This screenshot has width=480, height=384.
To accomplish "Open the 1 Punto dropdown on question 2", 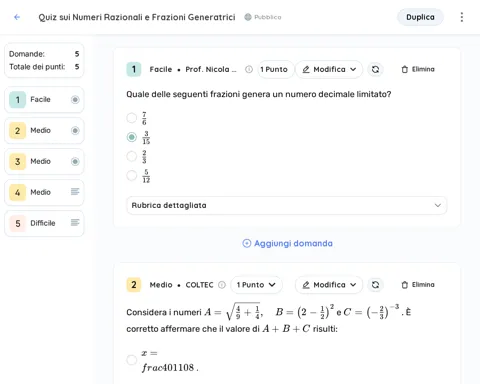I will (x=256, y=285).
